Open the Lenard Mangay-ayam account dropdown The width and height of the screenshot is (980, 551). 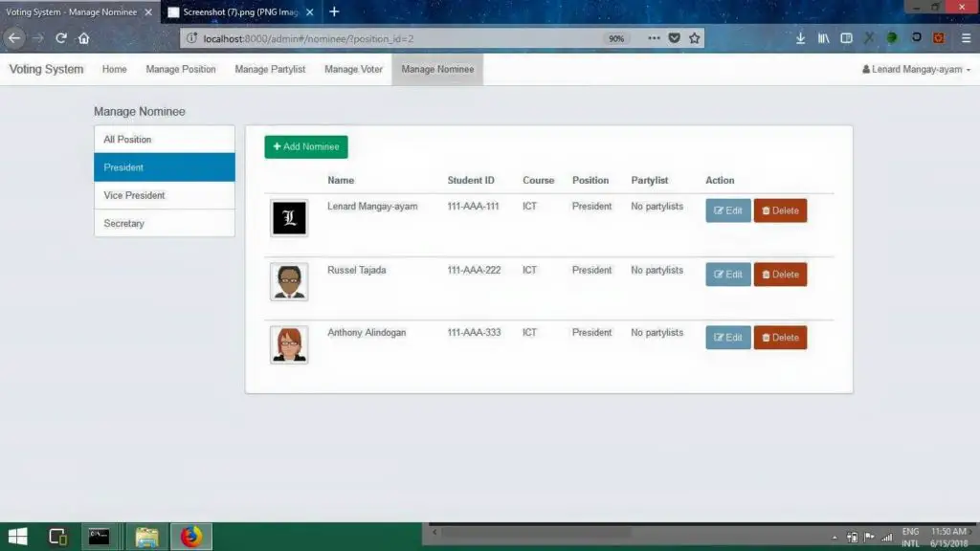pyautogui.click(x=914, y=69)
